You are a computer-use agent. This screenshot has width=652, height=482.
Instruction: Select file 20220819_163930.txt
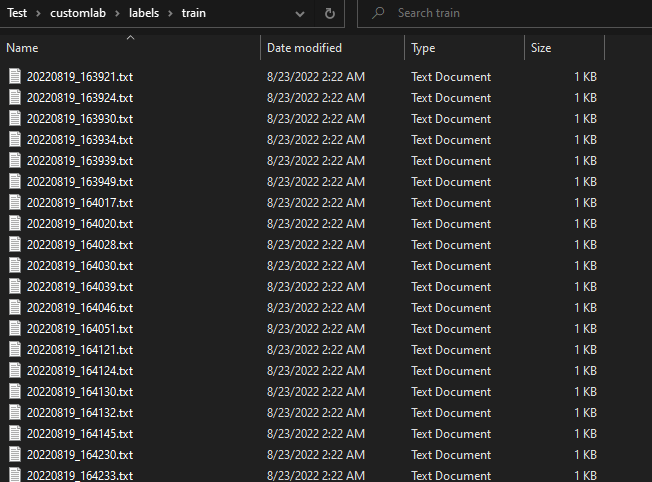click(80, 119)
